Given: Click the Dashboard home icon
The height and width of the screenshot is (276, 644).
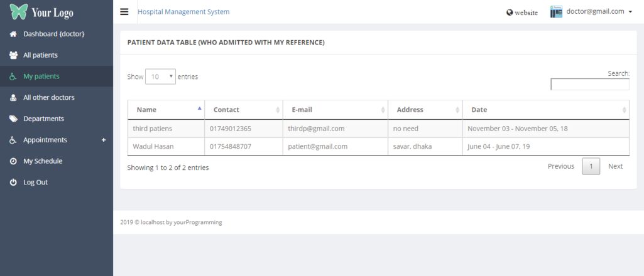Looking at the screenshot, I should coord(13,34).
